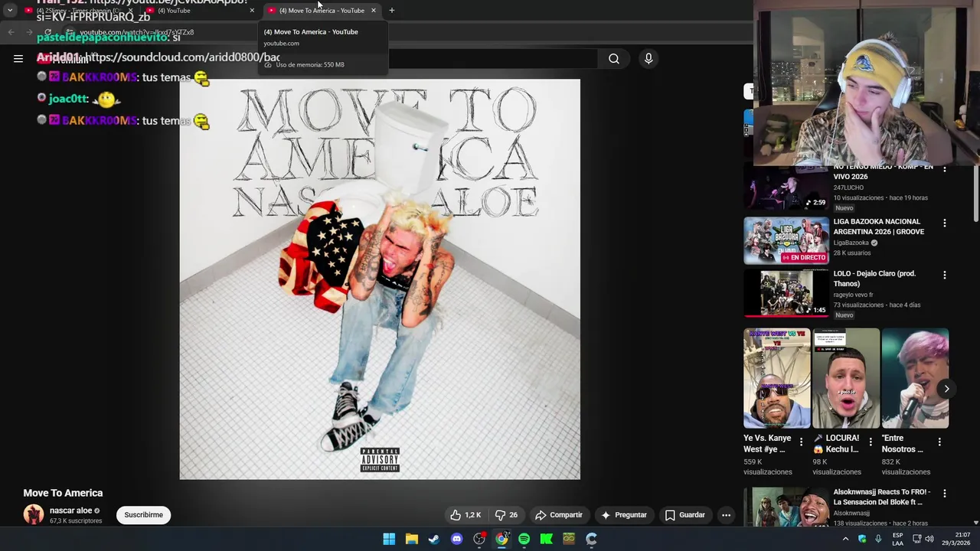Open the YouTube hamburger guide menu
The image size is (980, 551).
[x=18, y=58]
